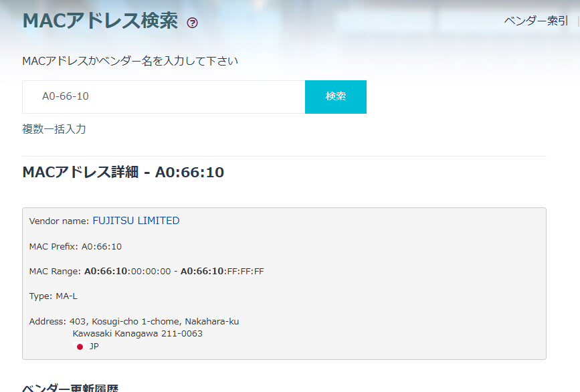Click the 検索 search button
Image resolution: width=580 pixels, height=392 pixels.
click(x=336, y=97)
